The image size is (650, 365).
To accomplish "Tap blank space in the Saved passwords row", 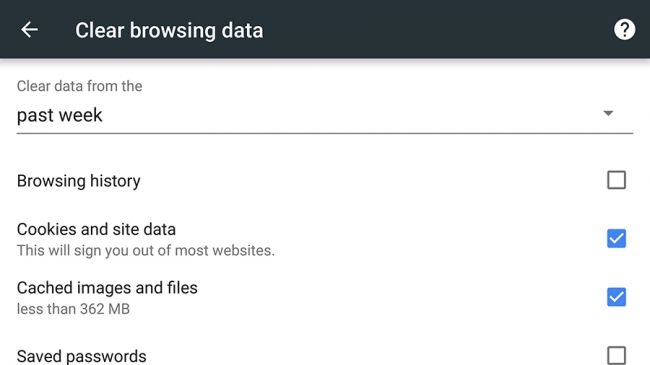I will tap(373, 356).
